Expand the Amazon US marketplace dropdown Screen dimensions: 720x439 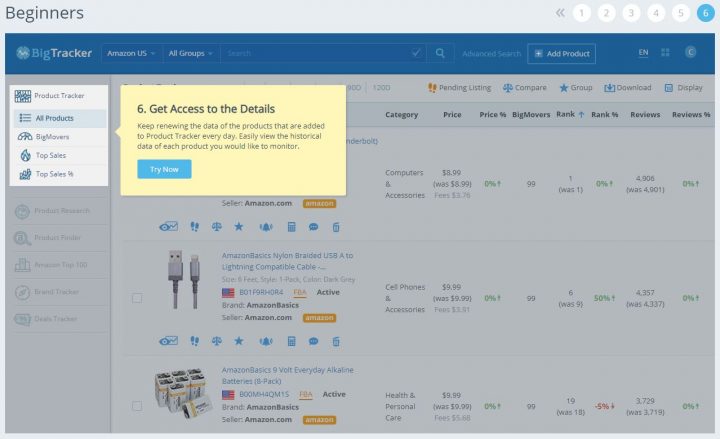pyautogui.click(x=131, y=53)
